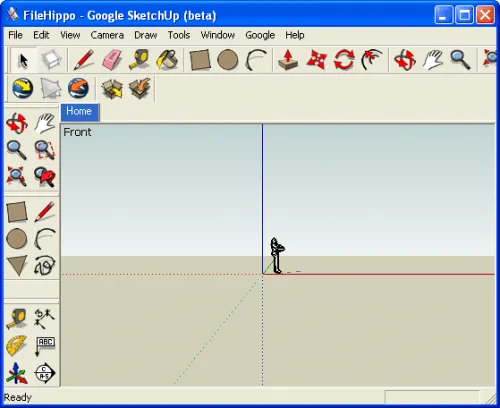The image size is (500, 408).
Task: Select the Polygon triangle tool
Action: (x=17, y=266)
